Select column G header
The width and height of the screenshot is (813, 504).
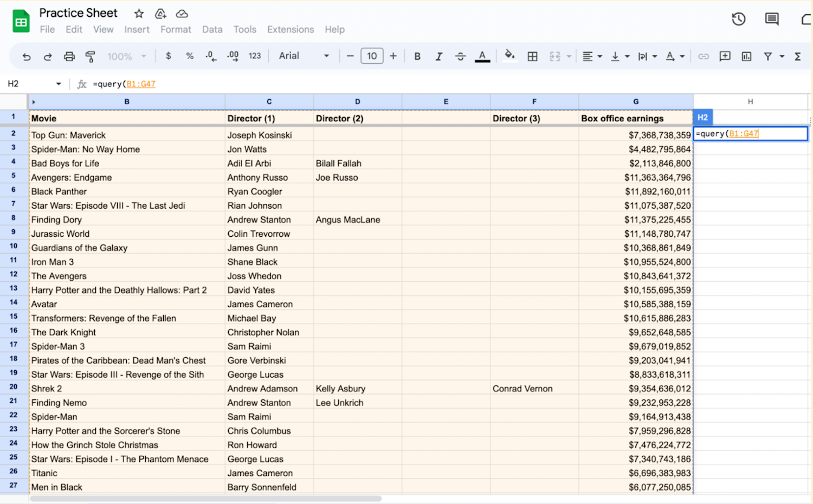click(x=636, y=101)
